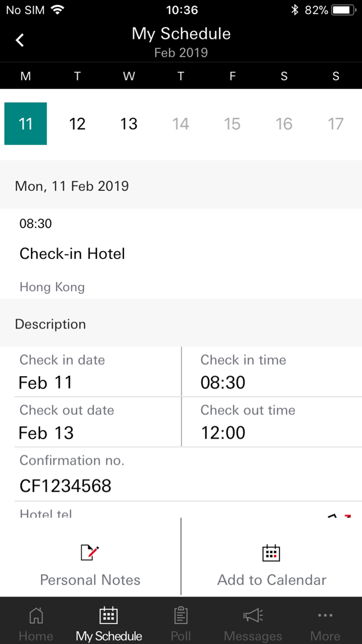Viewport: 362px width, 644px height.
Task: Open the Home tab icon
Action: [36, 615]
